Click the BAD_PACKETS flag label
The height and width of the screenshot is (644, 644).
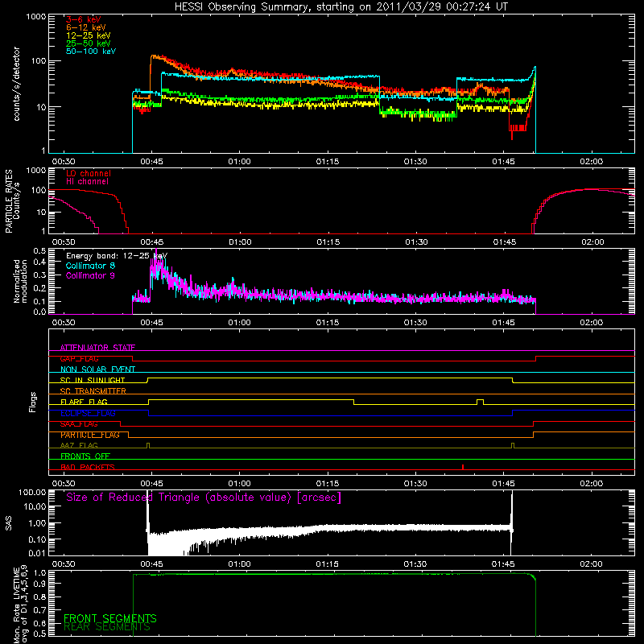click(x=88, y=467)
